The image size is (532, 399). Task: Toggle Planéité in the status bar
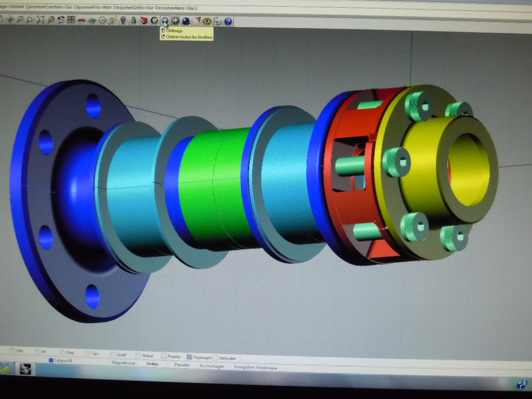pos(182,365)
